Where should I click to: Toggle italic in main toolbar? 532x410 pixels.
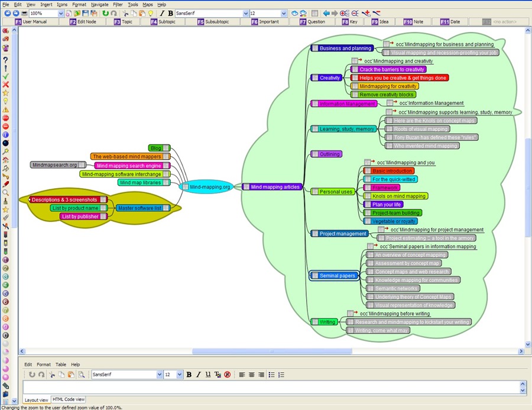click(x=162, y=13)
